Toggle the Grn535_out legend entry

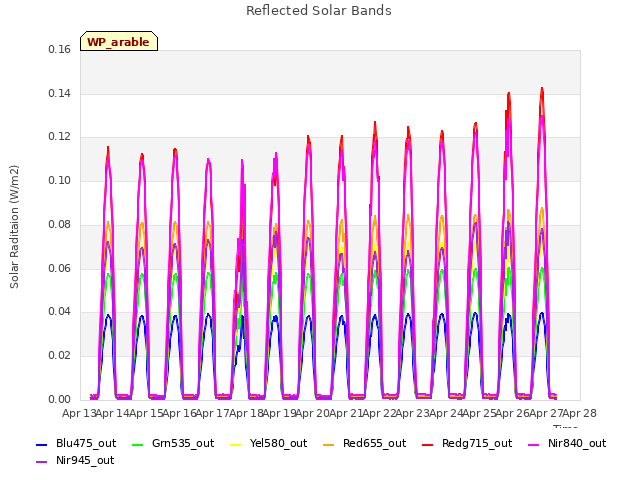click(x=173, y=443)
